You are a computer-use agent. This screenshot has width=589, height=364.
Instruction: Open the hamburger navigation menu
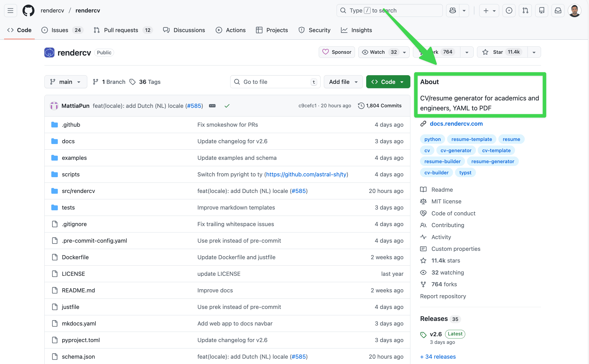coord(10,10)
